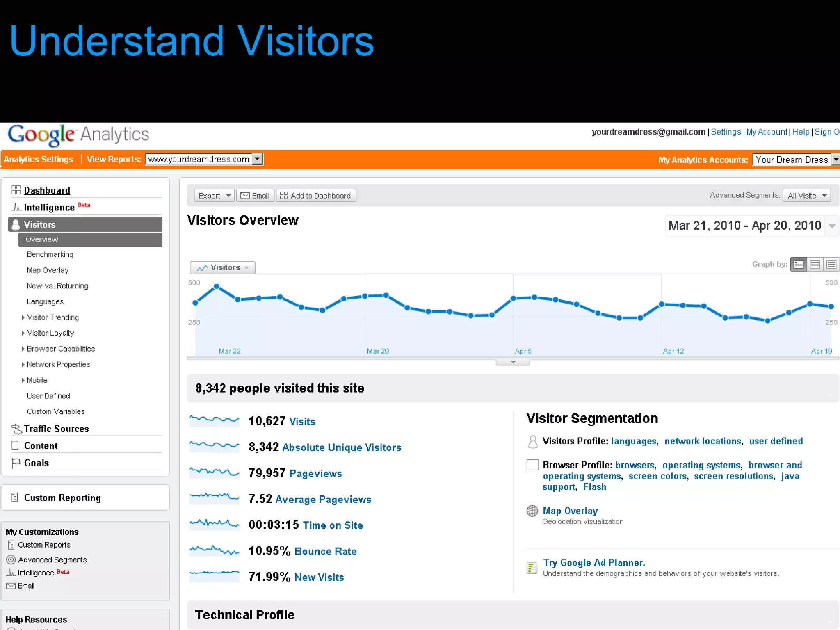This screenshot has width=840, height=630.
Task: Click the Google Ad Planner icon
Action: point(532,568)
